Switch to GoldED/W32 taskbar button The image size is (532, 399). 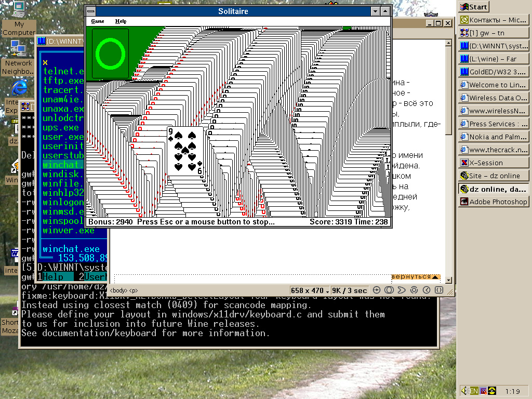click(x=494, y=72)
